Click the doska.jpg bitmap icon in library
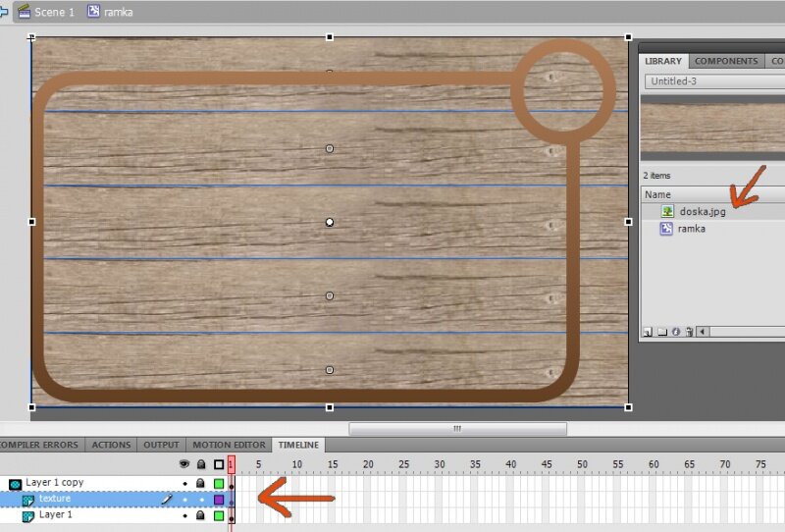This screenshot has width=785, height=532. pyautogui.click(x=667, y=211)
